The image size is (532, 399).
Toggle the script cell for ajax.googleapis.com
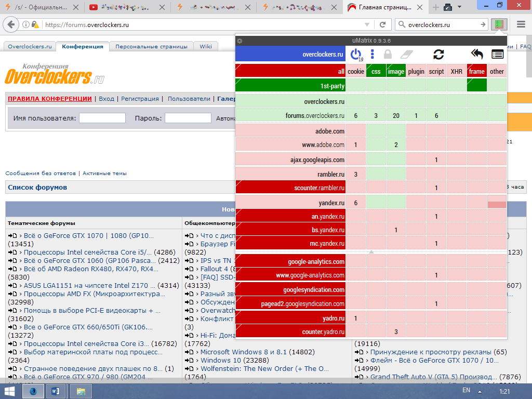tap(436, 159)
